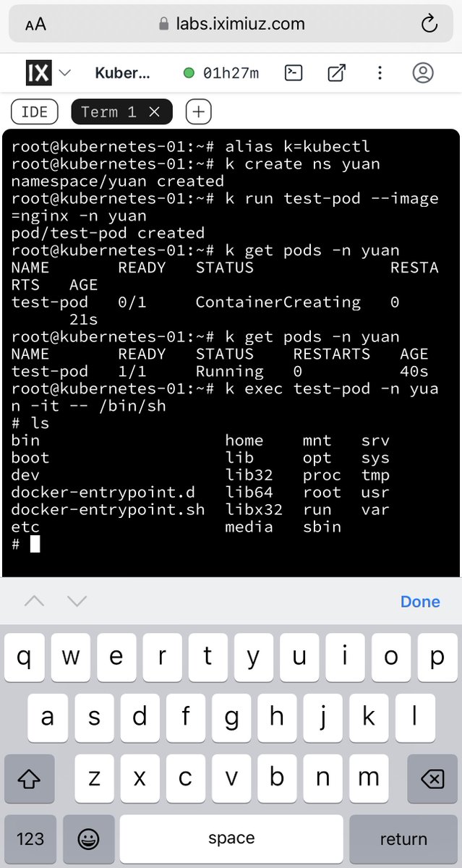Tap the q key
Image resolution: width=462 pixels, height=868 pixels.
[25, 656]
